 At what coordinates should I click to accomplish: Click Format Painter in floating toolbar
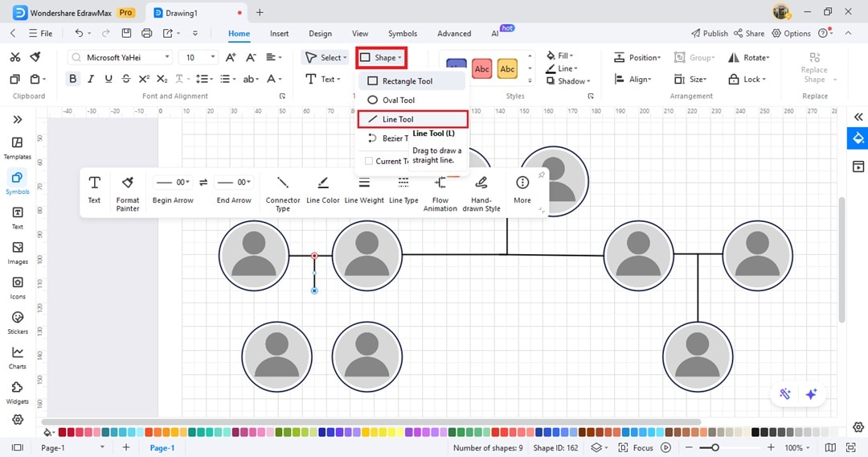(x=128, y=193)
